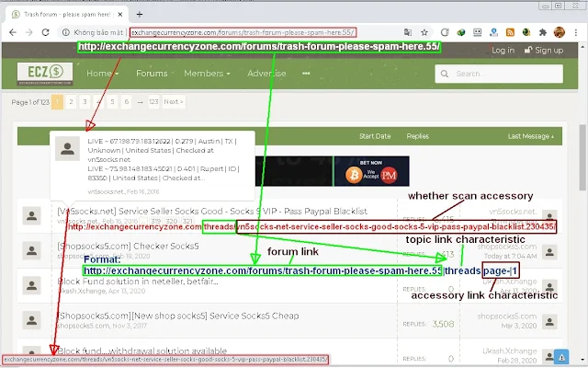Sort threads by Replies column
588x368 pixels.
point(418,136)
